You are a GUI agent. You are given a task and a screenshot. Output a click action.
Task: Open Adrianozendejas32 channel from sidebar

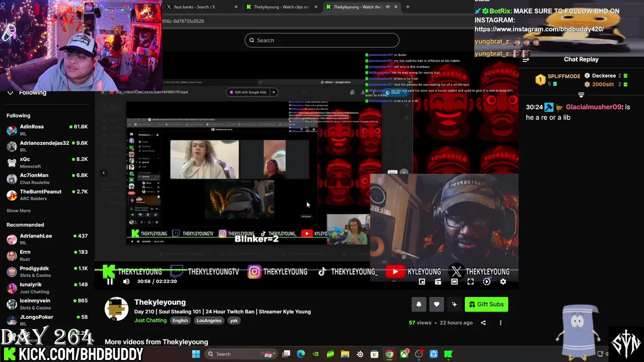coord(47,146)
